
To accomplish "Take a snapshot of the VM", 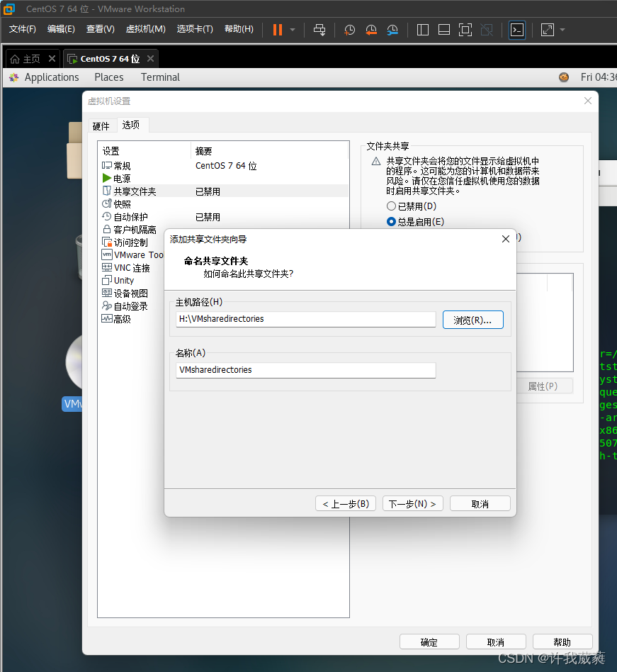I will point(349,30).
